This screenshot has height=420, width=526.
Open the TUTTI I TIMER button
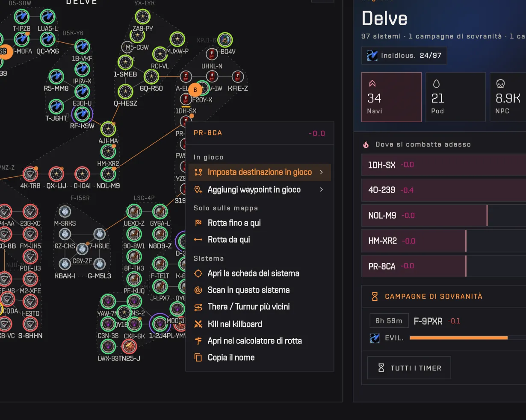409,368
